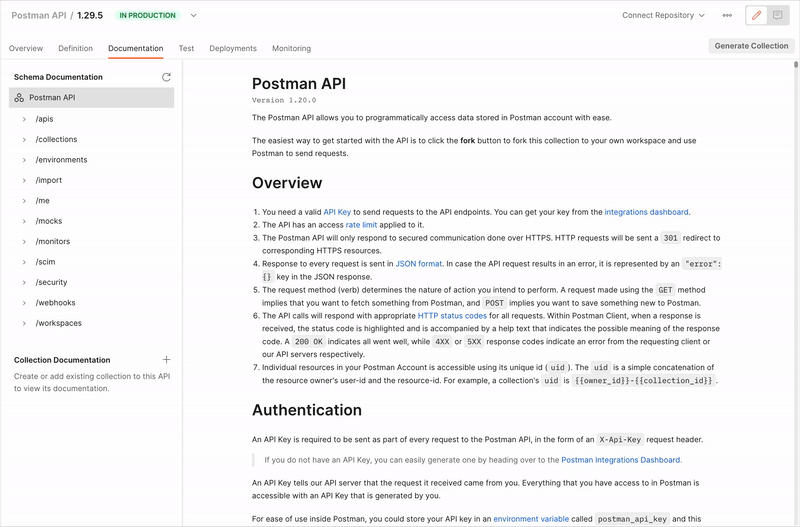Open Postman Integrations Dashboard link
800x527 pixels.
[x=621, y=460]
